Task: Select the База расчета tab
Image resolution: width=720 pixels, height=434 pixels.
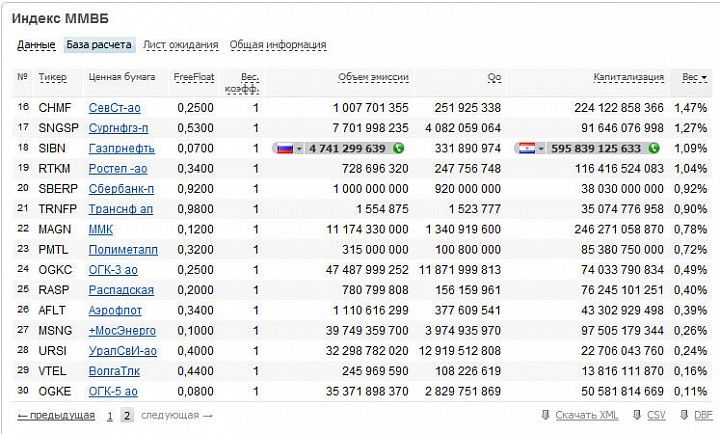Action: 99,45
